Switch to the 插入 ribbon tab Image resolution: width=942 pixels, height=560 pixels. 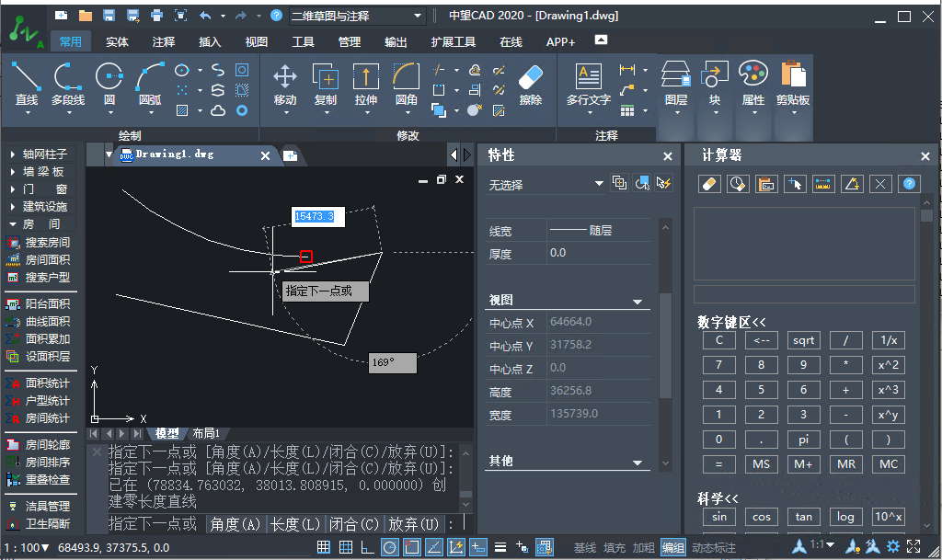(x=209, y=41)
